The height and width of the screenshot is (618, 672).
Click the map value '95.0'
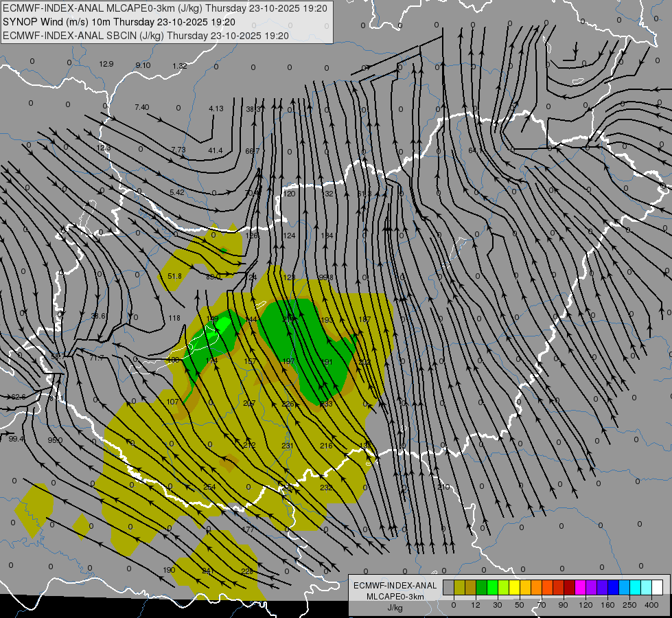[55, 440]
